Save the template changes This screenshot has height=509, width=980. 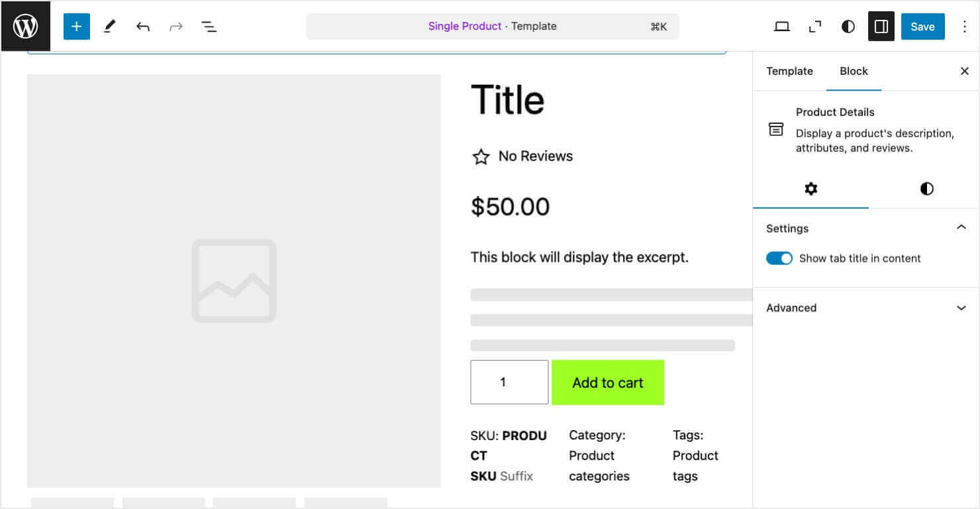coord(922,27)
